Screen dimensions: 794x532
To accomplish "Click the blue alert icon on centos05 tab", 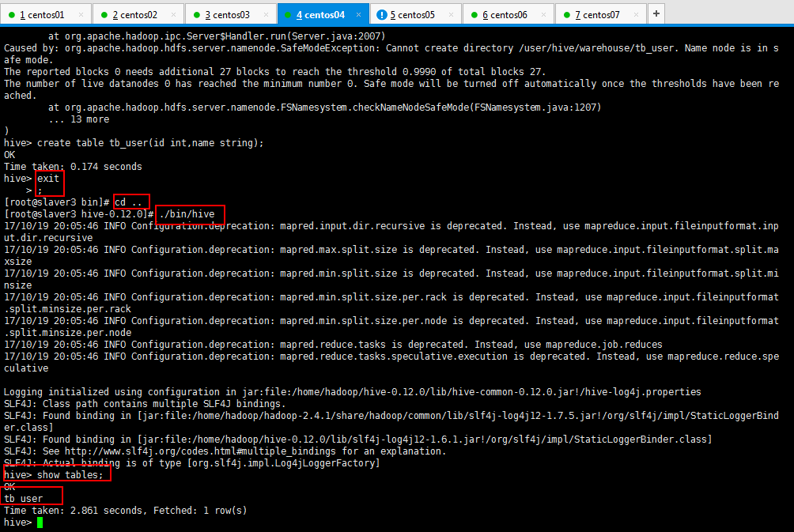I will tap(382, 15).
